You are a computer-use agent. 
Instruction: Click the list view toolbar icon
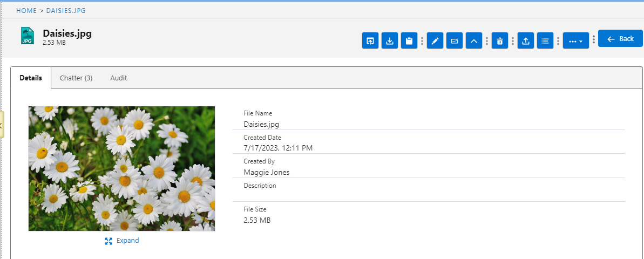click(545, 40)
